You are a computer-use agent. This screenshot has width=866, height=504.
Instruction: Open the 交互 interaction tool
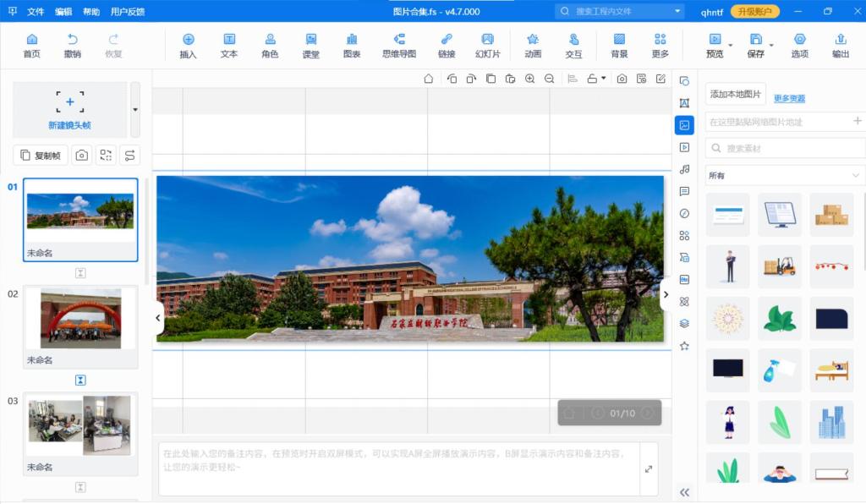click(574, 46)
